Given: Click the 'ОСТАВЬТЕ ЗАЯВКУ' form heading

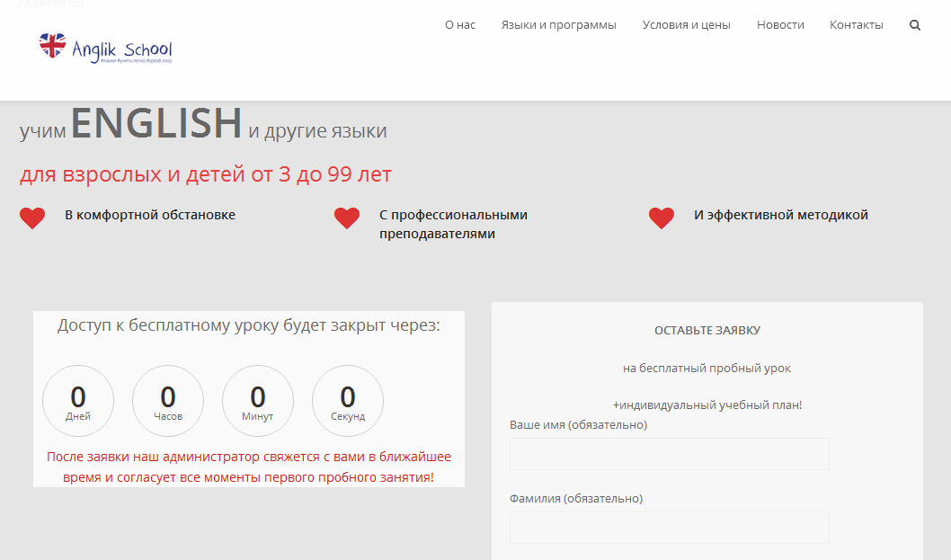Looking at the screenshot, I should coord(707,331).
